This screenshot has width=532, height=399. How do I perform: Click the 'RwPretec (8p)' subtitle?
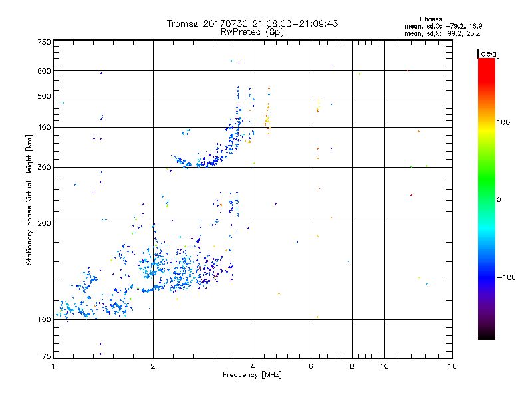pyautogui.click(x=252, y=32)
